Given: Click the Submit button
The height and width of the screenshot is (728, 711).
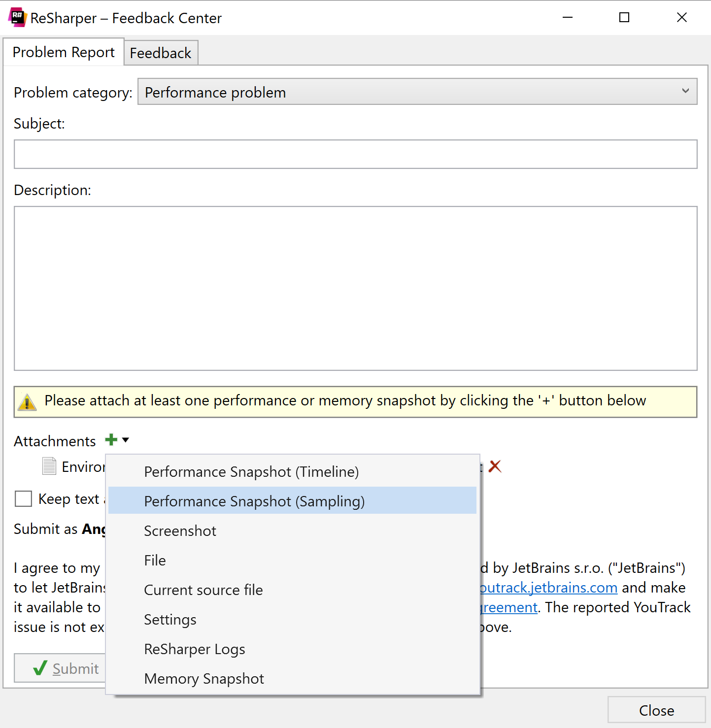Looking at the screenshot, I should (60, 668).
